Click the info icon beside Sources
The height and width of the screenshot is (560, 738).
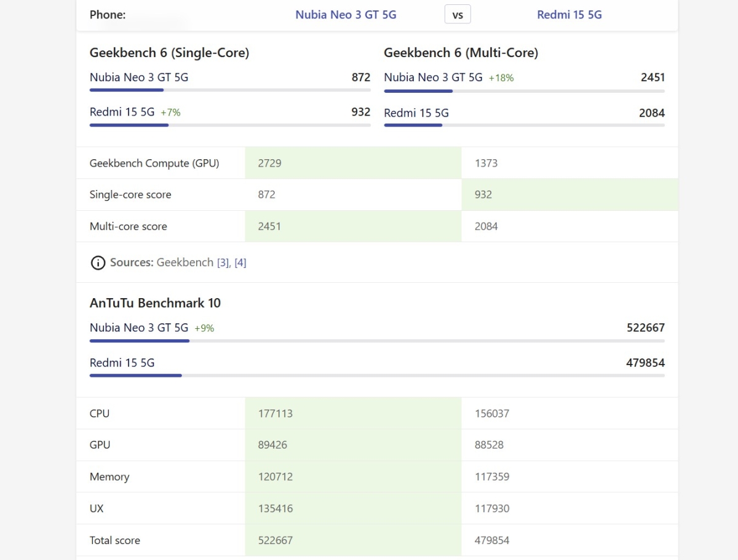98,262
